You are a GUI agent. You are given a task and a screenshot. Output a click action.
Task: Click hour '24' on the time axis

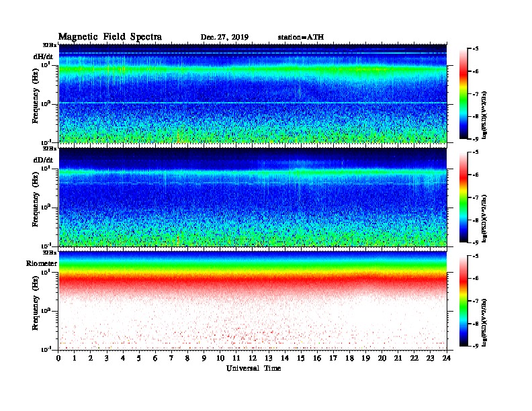(447, 358)
